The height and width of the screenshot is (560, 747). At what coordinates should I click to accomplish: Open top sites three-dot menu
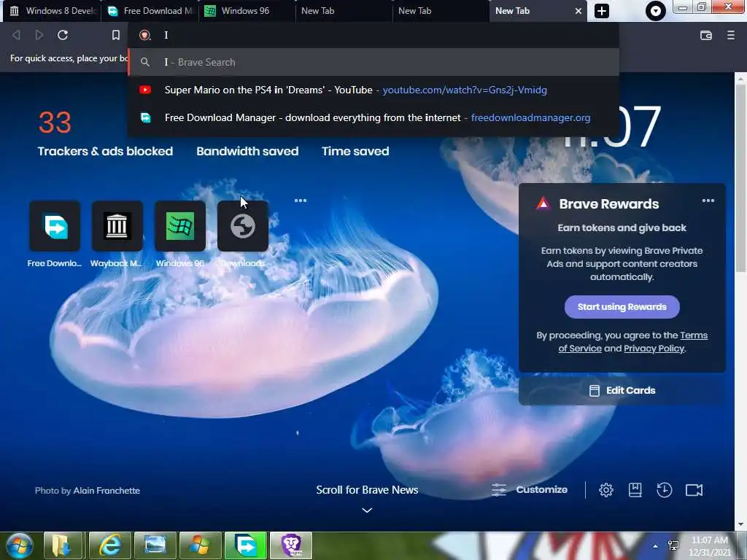tap(301, 201)
